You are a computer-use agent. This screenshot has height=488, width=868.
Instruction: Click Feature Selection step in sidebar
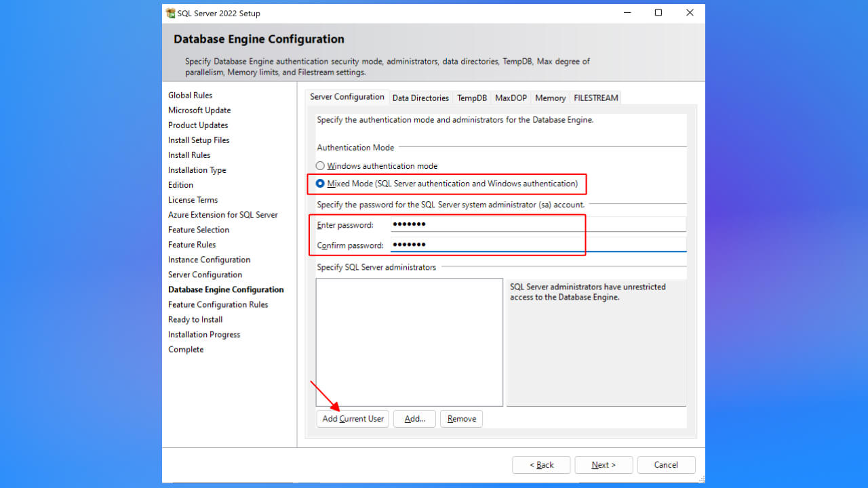coord(199,230)
